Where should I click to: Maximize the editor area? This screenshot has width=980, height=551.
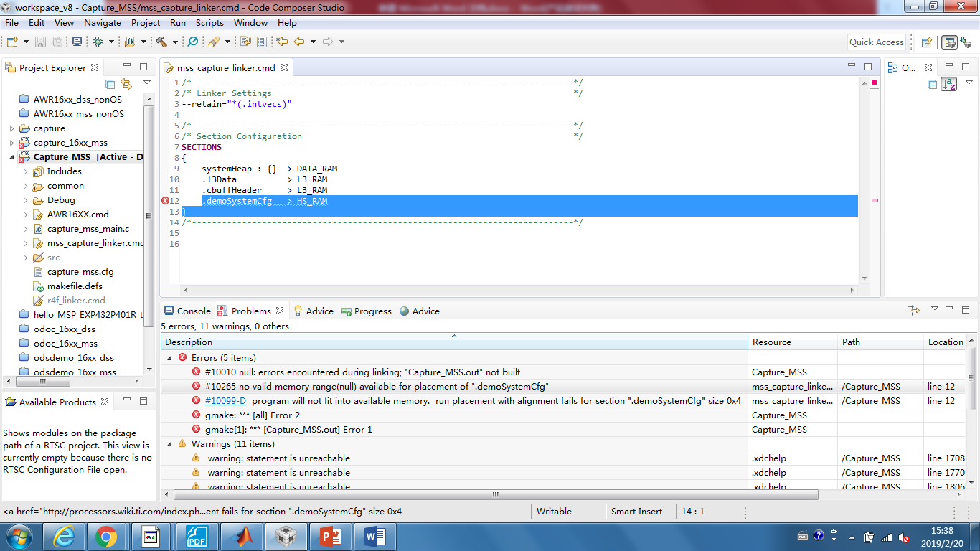(868, 66)
